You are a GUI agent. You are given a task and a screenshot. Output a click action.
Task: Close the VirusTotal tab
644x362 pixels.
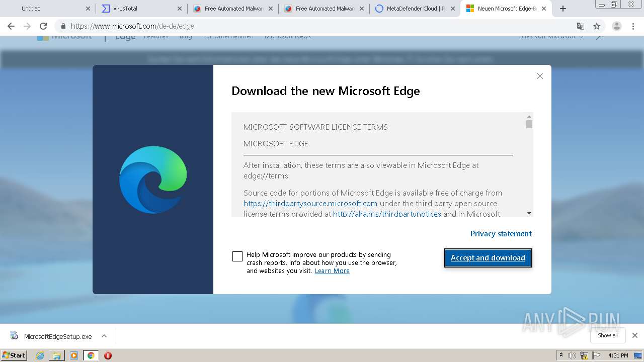pyautogui.click(x=180, y=9)
